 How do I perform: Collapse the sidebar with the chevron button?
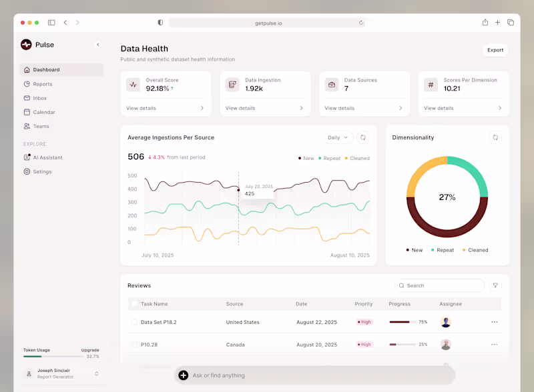[x=98, y=45]
